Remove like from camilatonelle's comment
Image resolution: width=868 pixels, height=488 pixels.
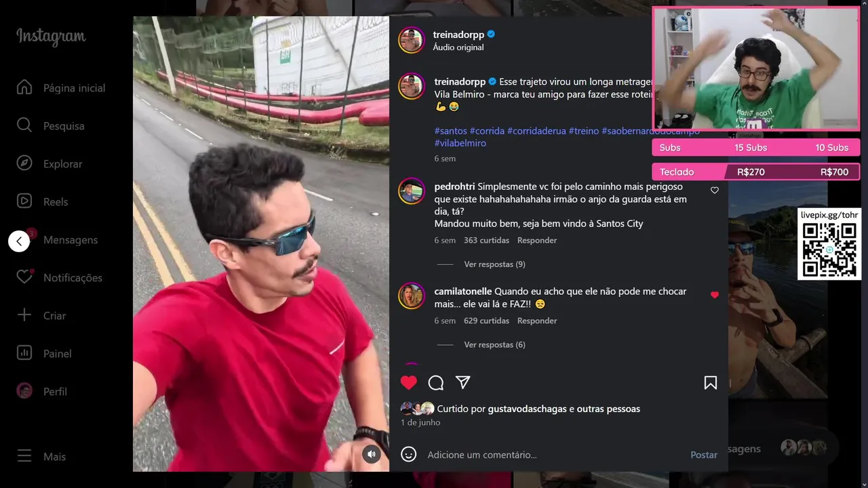click(x=714, y=295)
